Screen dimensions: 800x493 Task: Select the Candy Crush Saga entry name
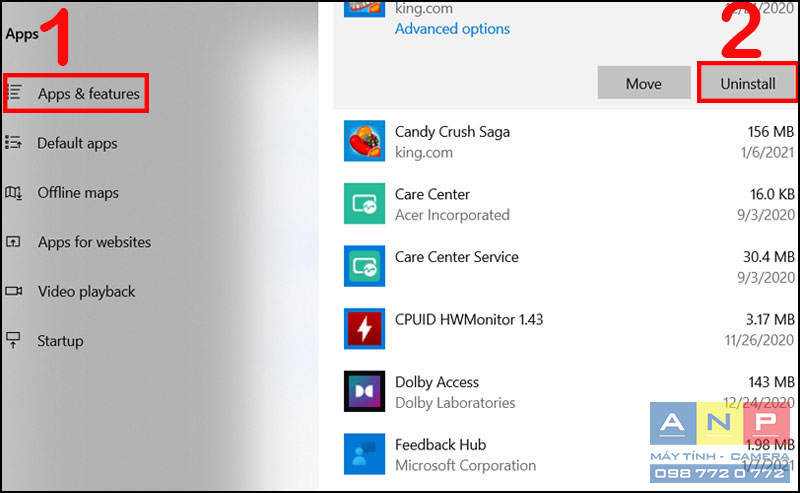452,132
